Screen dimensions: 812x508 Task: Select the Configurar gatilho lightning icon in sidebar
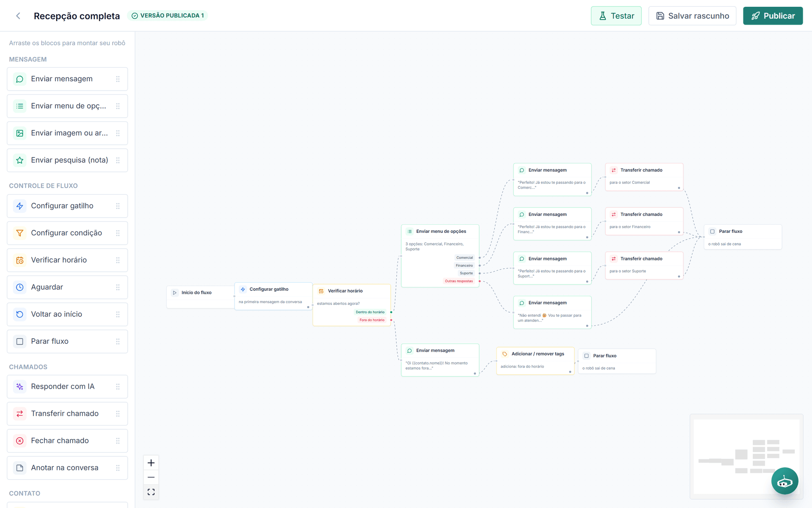[20, 206]
